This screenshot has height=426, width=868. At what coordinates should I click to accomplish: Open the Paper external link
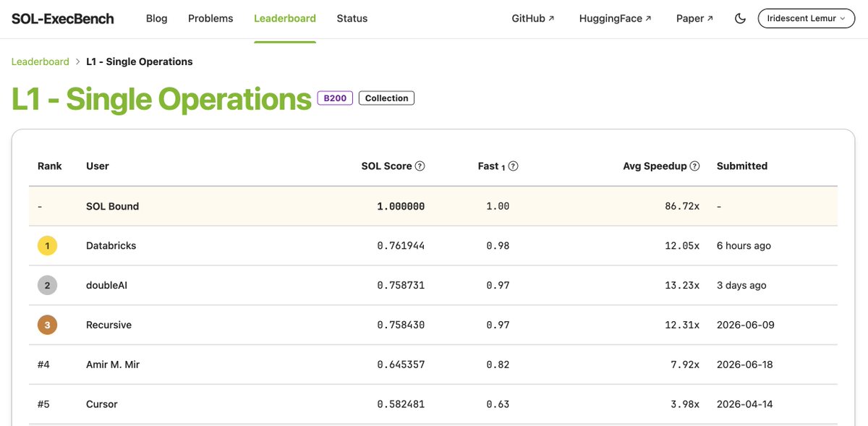695,19
